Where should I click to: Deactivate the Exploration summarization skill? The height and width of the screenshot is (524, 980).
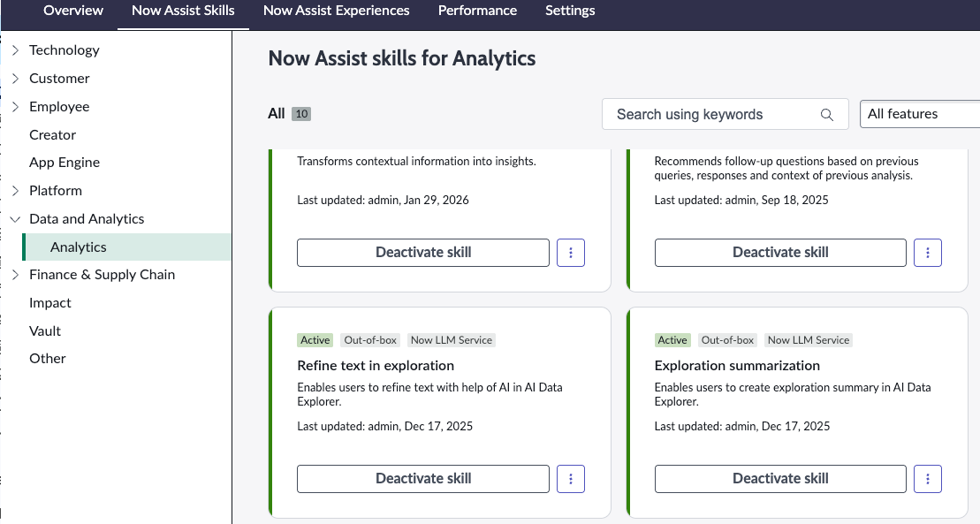780,479
